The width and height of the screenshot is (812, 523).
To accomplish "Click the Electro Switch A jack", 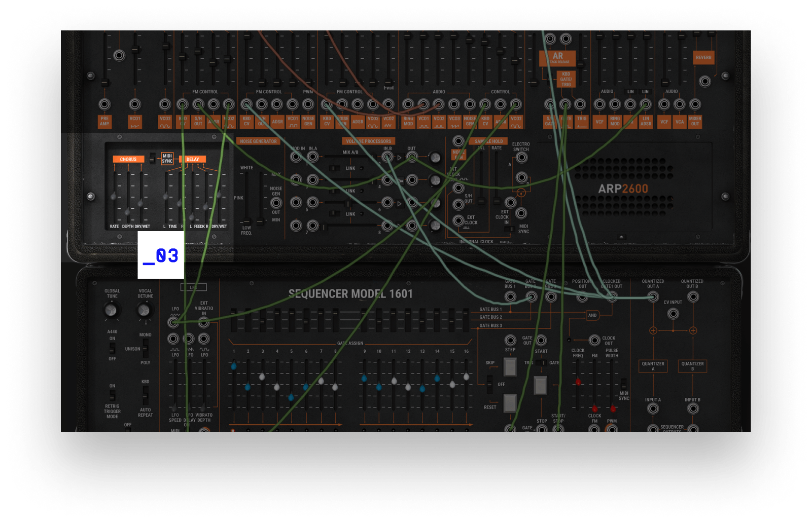I will click(521, 158).
